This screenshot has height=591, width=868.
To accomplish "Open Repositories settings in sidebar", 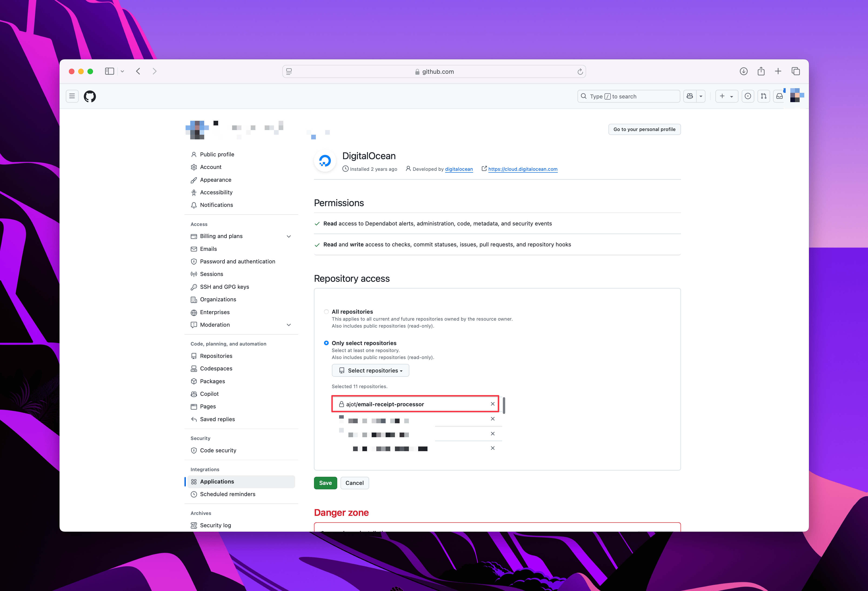I will [216, 356].
